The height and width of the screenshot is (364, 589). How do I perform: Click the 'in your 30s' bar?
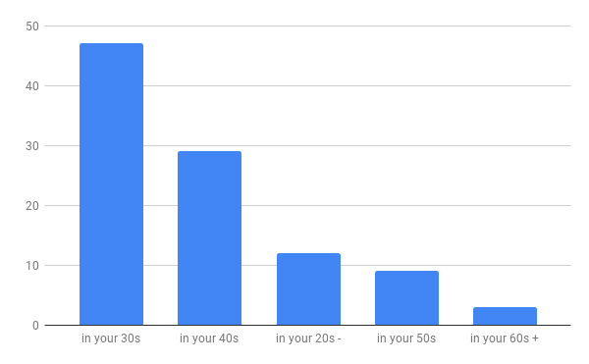tap(111, 183)
